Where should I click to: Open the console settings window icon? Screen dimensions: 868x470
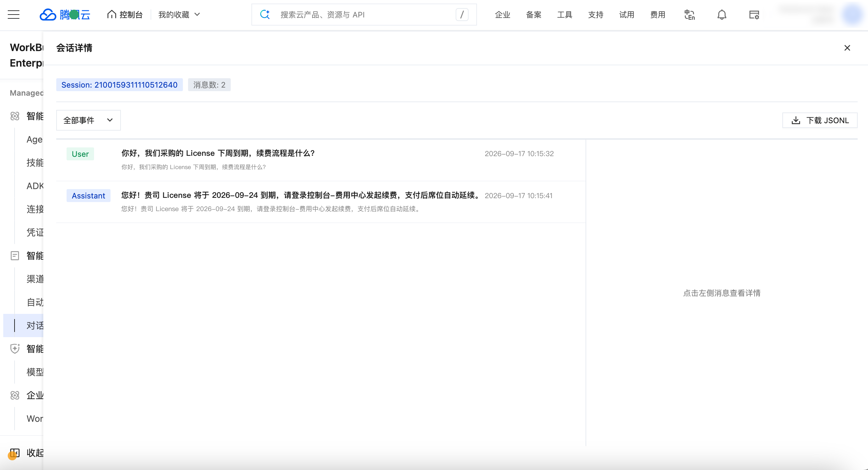pos(754,15)
